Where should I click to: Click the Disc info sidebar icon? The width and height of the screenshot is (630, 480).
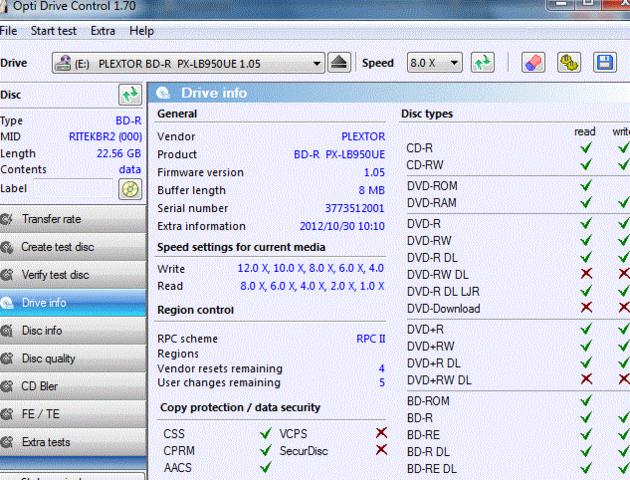pos(6,331)
